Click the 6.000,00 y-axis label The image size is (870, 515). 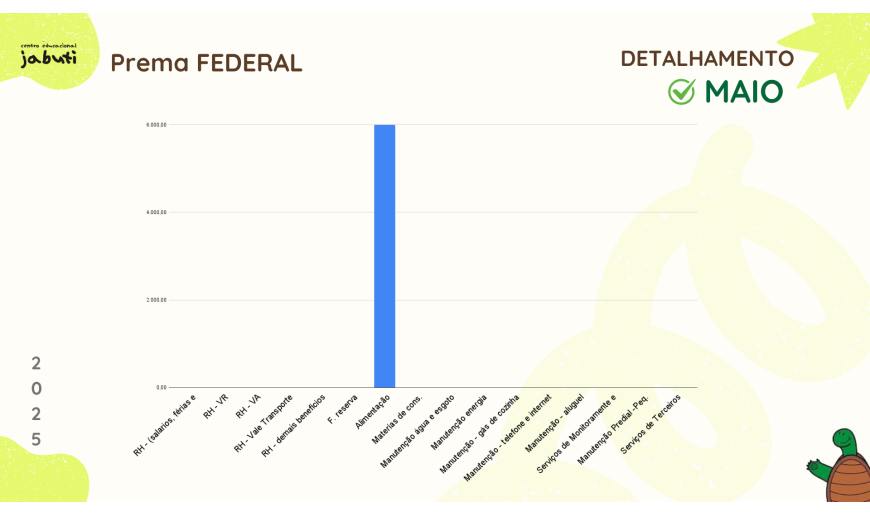(x=156, y=125)
